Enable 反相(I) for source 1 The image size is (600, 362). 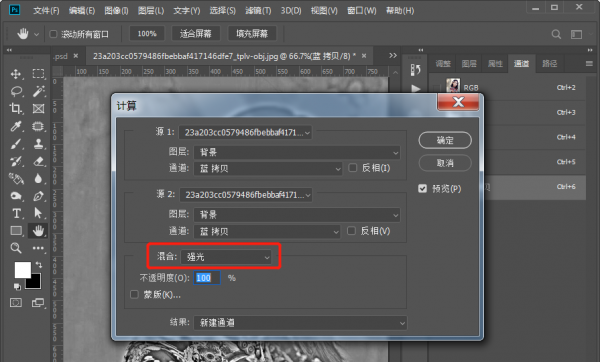353,168
